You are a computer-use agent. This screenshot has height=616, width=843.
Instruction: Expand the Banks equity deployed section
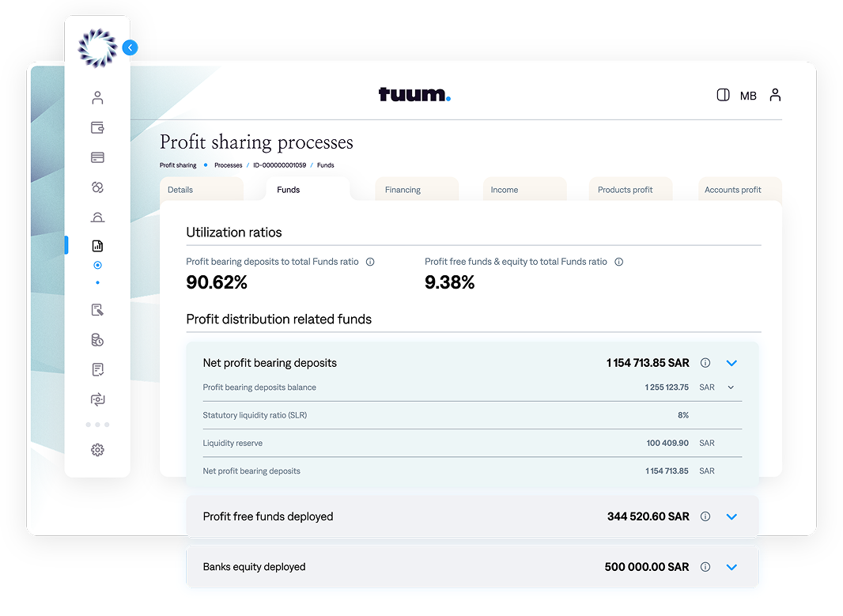point(731,567)
